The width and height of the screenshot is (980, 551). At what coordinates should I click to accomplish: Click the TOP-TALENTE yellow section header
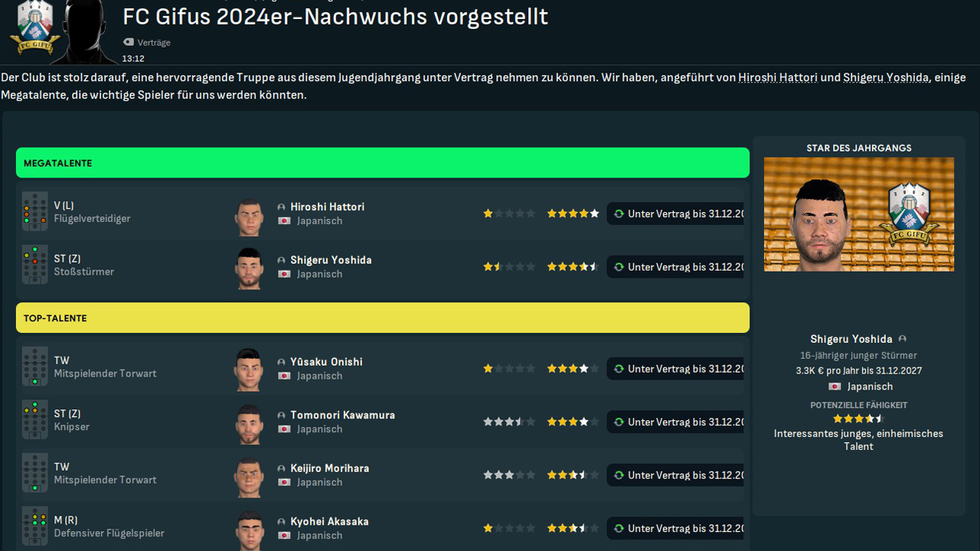[382, 318]
